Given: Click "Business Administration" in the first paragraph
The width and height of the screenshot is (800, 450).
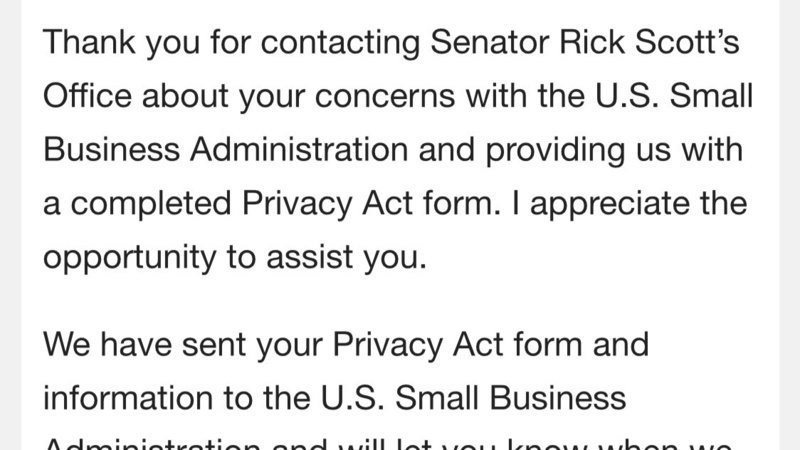Looking at the screenshot, I should (x=226, y=149).
